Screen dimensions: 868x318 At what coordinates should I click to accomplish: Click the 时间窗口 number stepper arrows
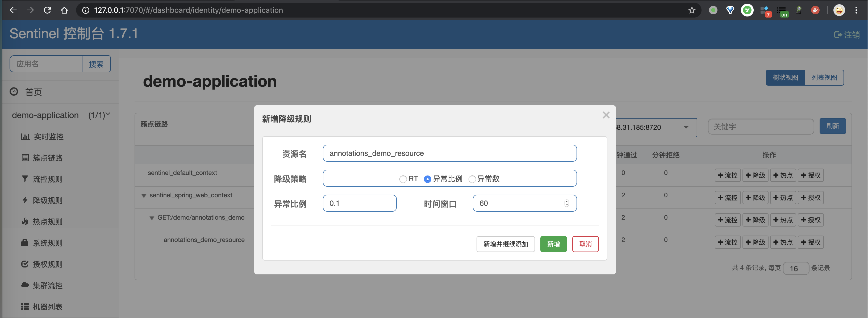coord(566,203)
